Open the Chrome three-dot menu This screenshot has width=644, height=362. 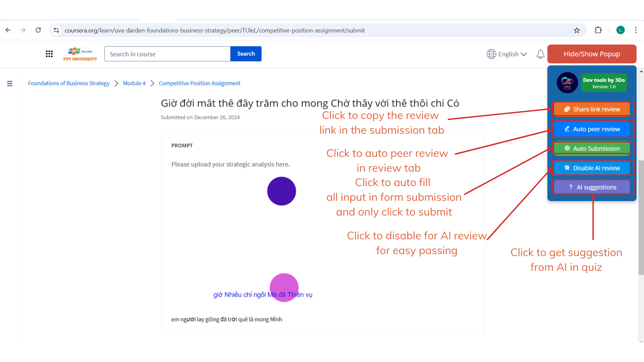coord(636,30)
